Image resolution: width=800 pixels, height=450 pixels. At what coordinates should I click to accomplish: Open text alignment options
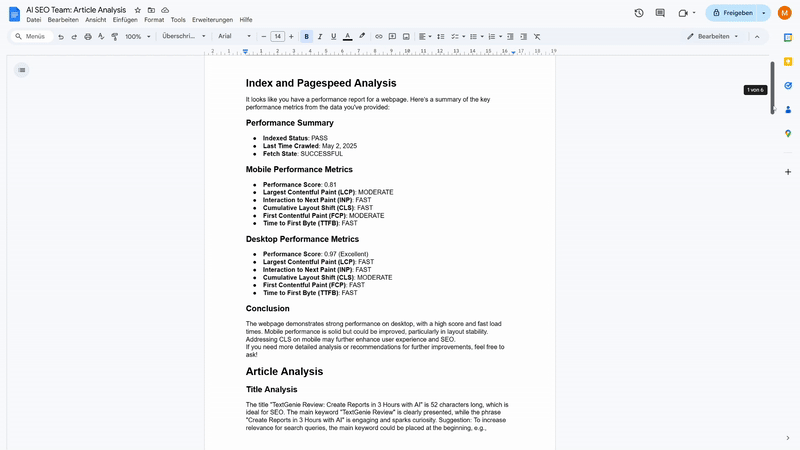pyautogui.click(x=425, y=37)
